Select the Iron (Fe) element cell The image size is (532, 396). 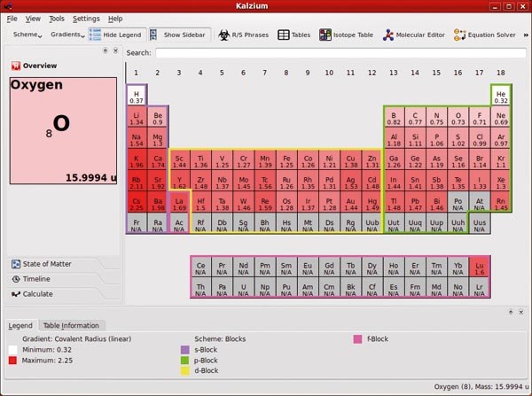(286, 159)
